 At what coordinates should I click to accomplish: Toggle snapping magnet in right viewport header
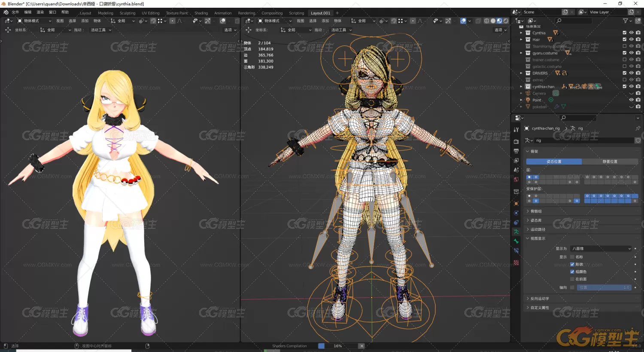pos(394,21)
